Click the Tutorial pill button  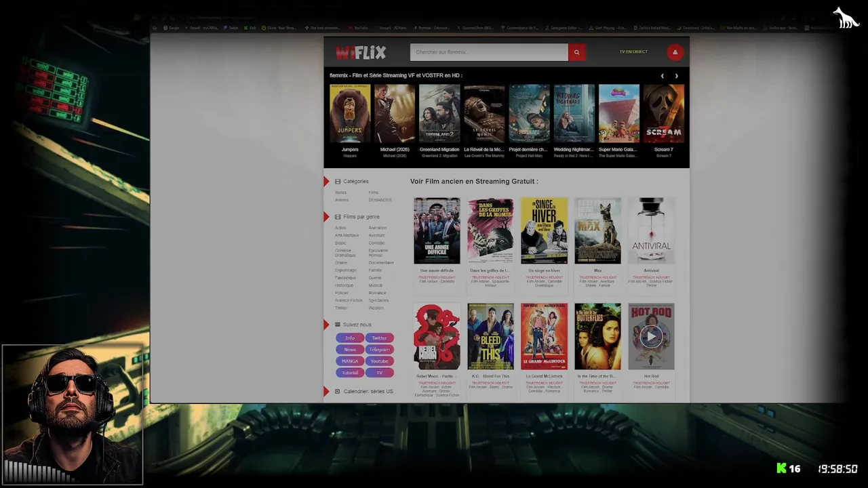point(350,373)
